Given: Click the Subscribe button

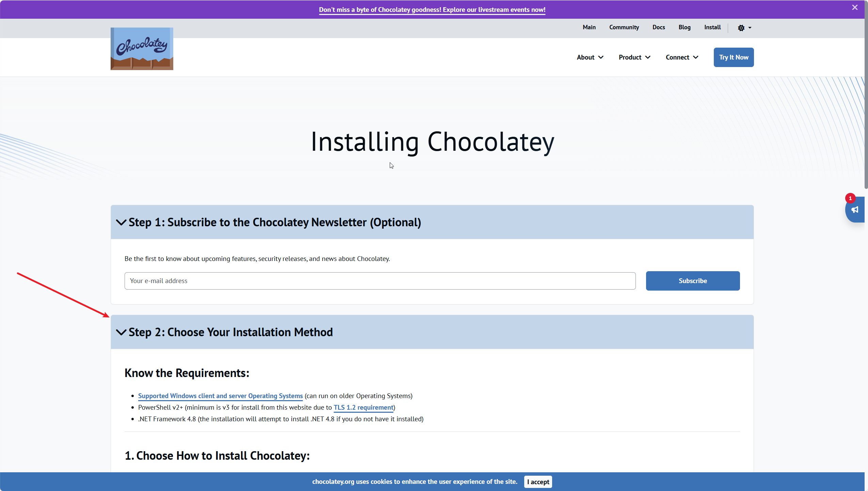Looking at the screenshot, I should [692, 281].
